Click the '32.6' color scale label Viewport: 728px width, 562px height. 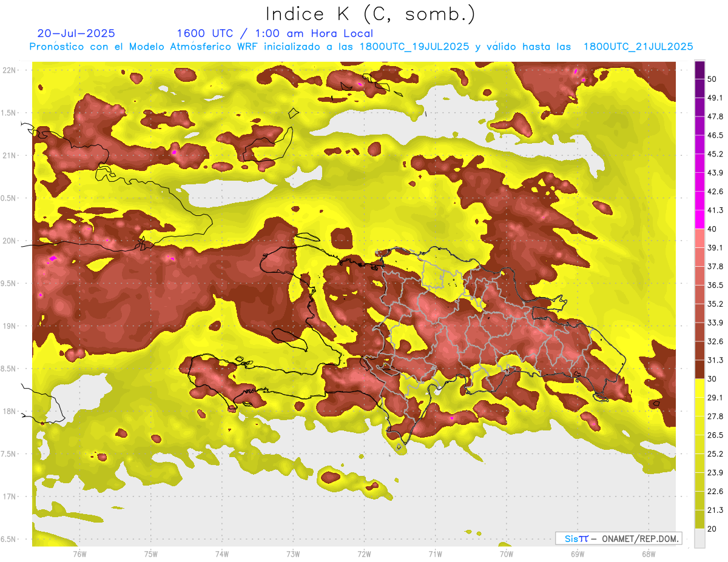point(715,341)
